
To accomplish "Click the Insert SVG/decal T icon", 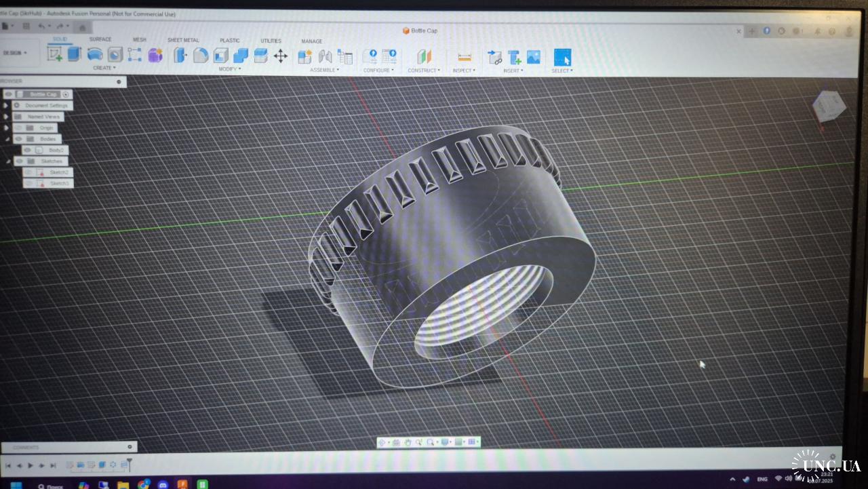I will pos(515,57).
